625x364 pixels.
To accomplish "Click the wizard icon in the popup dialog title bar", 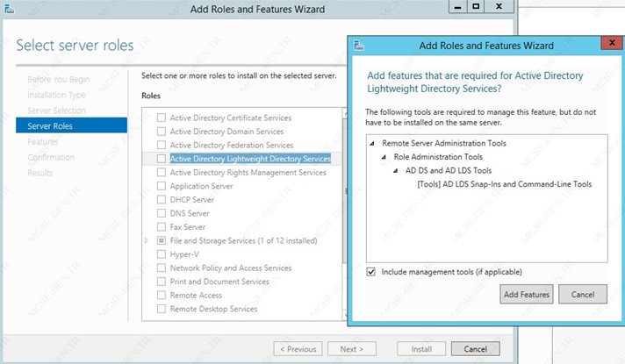I will 359,46.
